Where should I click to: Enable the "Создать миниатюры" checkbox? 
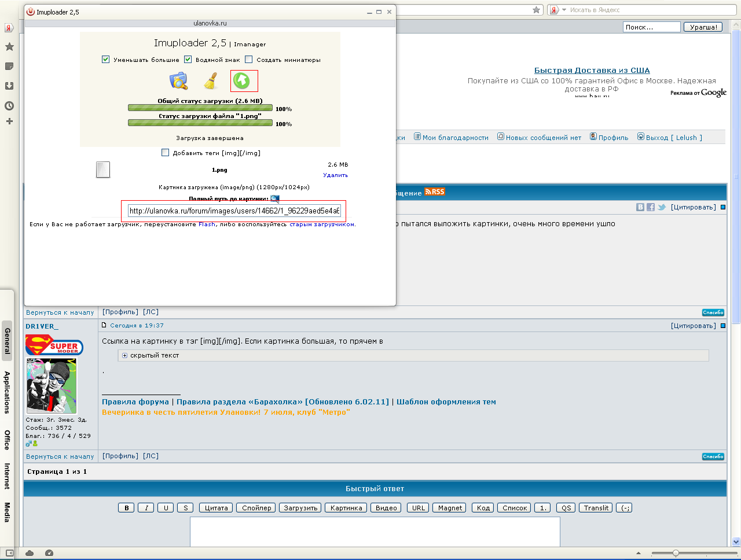tap(249, 60)
